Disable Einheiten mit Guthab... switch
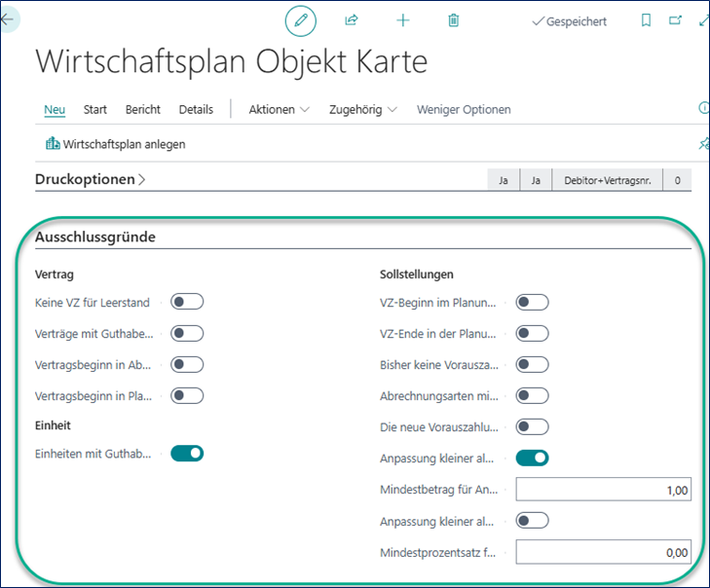The image size is (710, 588). pyautogui.click(x=187, y=453)
